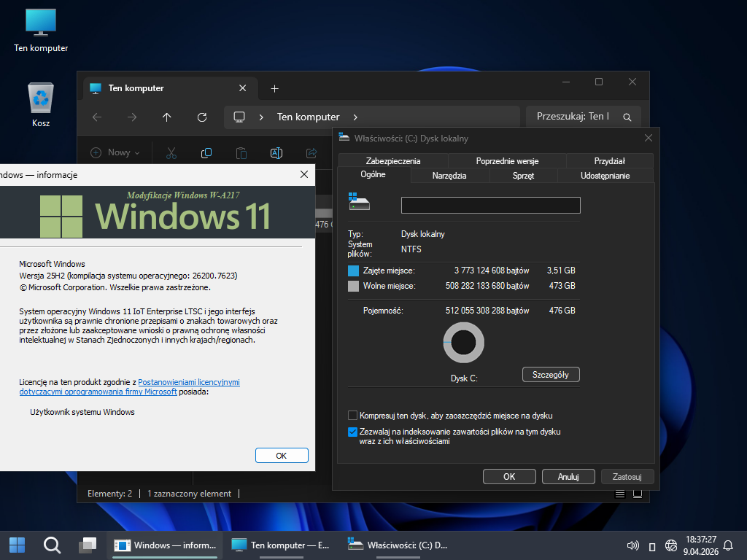Open the Zabezpieczenia tab

point(392,161)
